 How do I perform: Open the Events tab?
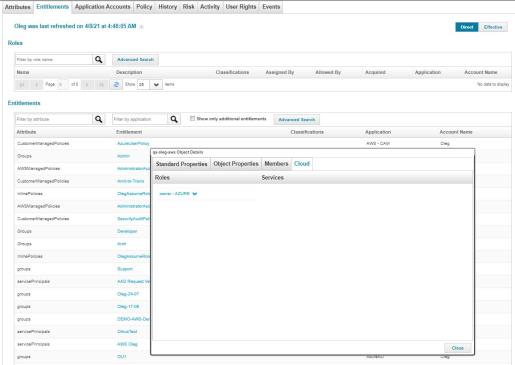271,7
